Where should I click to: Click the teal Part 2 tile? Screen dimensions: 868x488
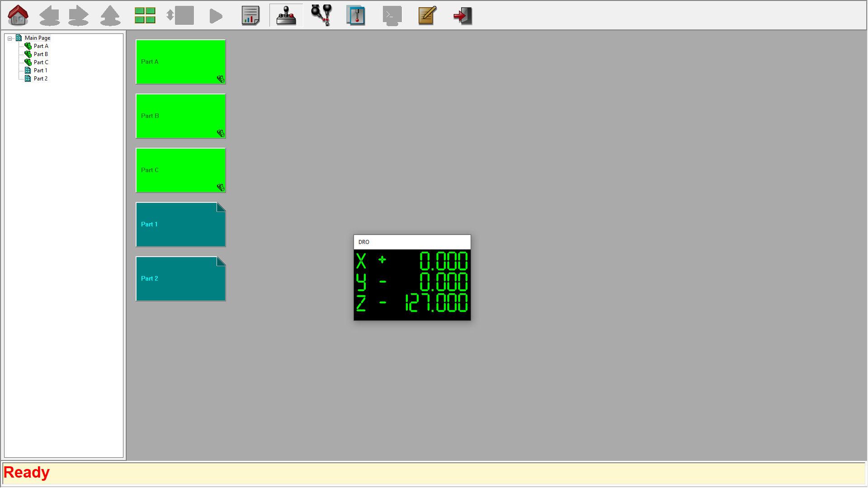(x=180, y=279)
